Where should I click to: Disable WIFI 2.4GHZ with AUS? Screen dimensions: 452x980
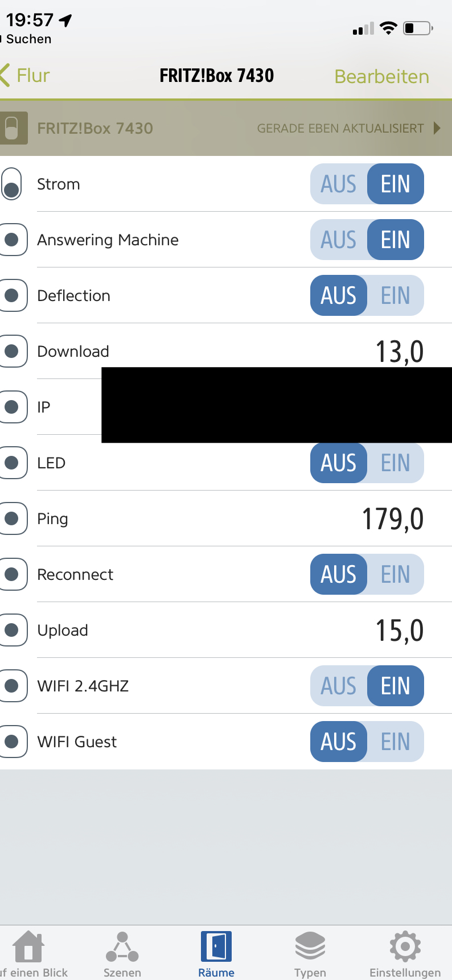pyautogui.click(x=339, y=686)
